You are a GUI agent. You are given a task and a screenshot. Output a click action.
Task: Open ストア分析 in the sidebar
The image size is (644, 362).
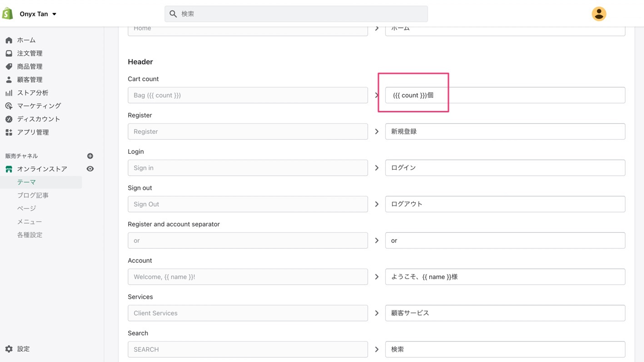tap(33, 93)
